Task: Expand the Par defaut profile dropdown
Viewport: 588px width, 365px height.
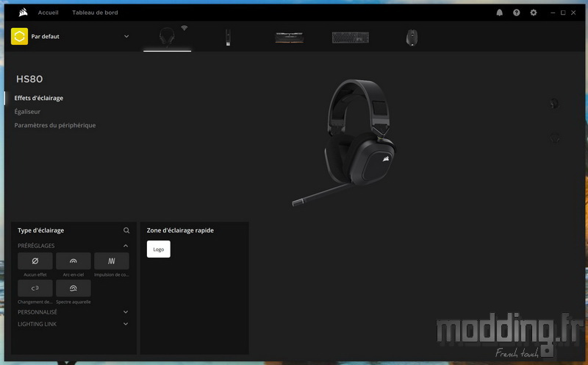Action: (126, 36)
